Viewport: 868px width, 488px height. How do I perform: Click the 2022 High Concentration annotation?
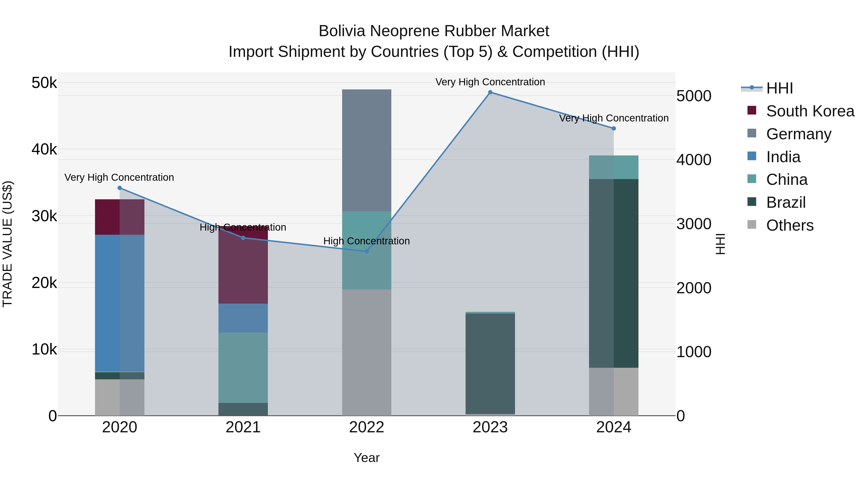366,241
